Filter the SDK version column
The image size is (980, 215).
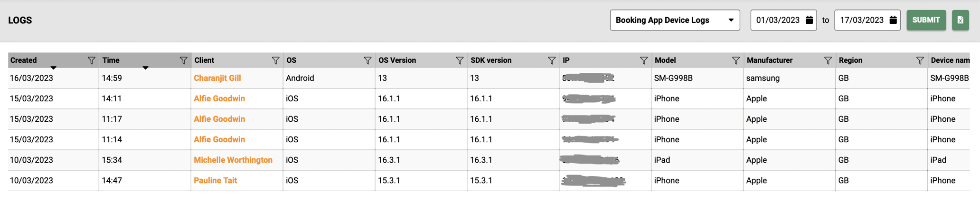coord(552,60)
